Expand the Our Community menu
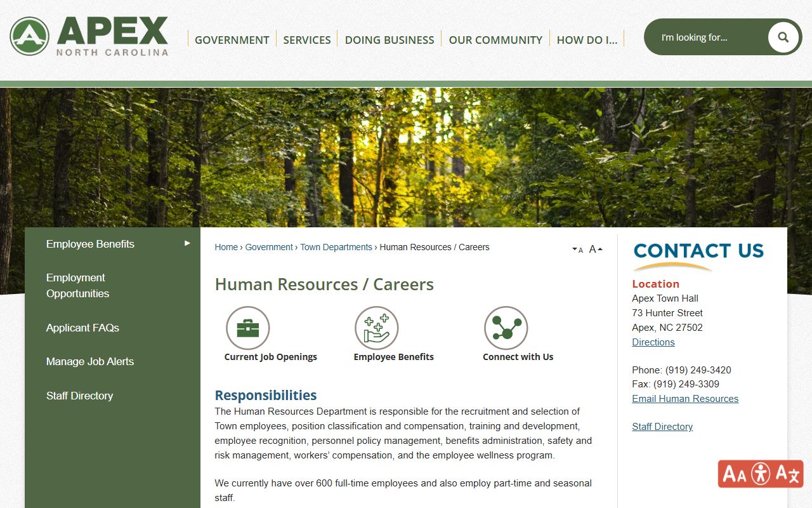The width and height of the screenshot is (812, 508). [x=495, y=39]
